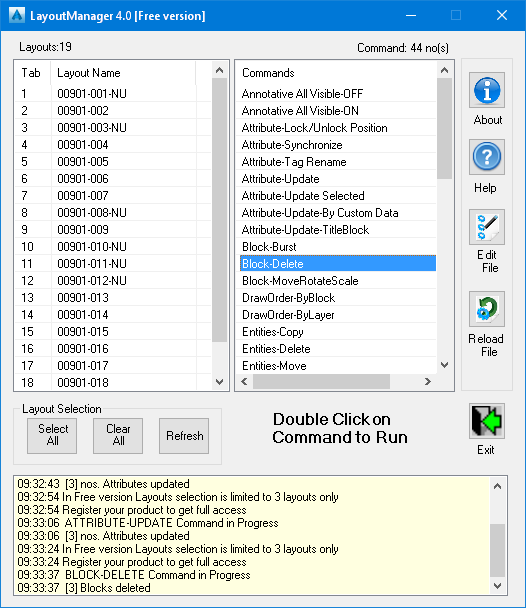Click the Clear All button
The image size is (526, 608).
coord(118,435)
